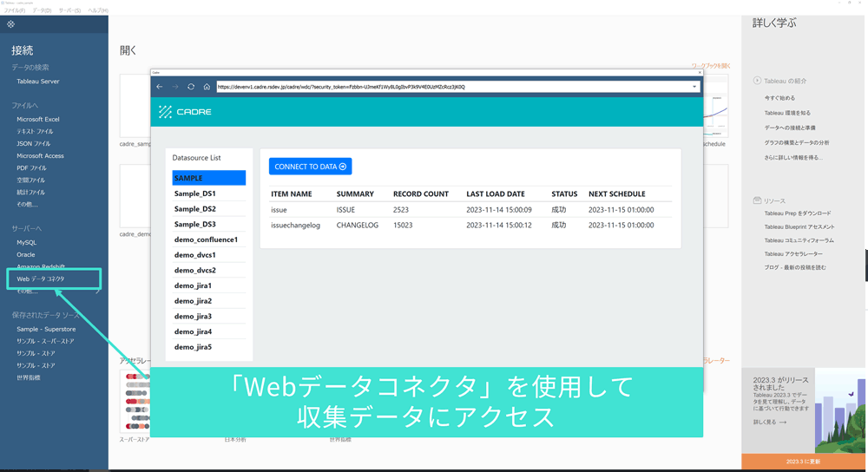
Task: Open Sample - Superstore saved data source
Action: 46,329
